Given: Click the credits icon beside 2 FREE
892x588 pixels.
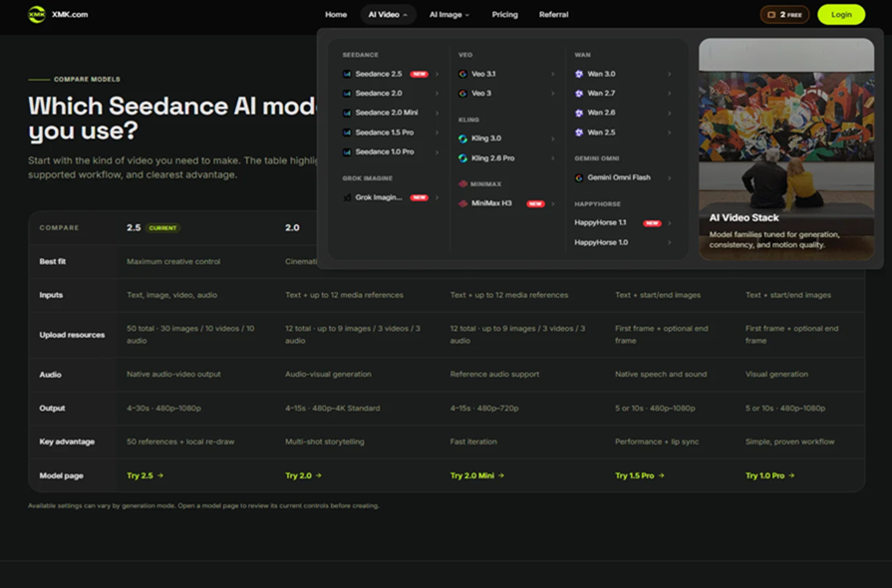Looking at the screenshot, I should pyautogui.click(x=771, y=15).
